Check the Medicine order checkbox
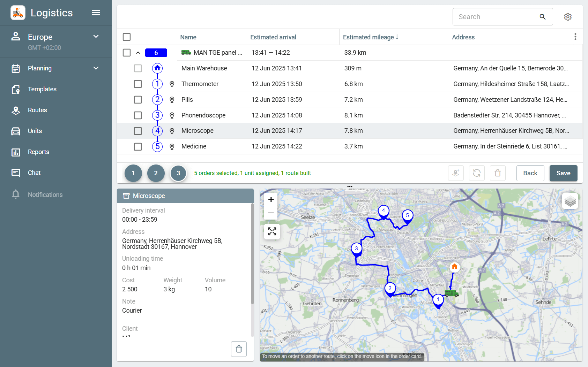 (138, 146)
